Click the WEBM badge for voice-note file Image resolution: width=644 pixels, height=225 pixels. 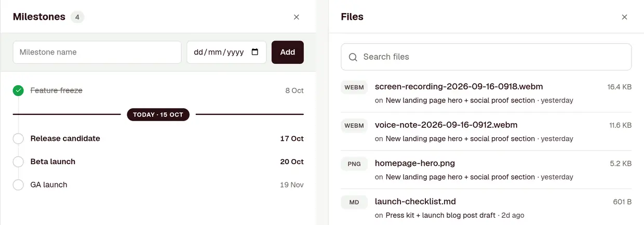354,126
